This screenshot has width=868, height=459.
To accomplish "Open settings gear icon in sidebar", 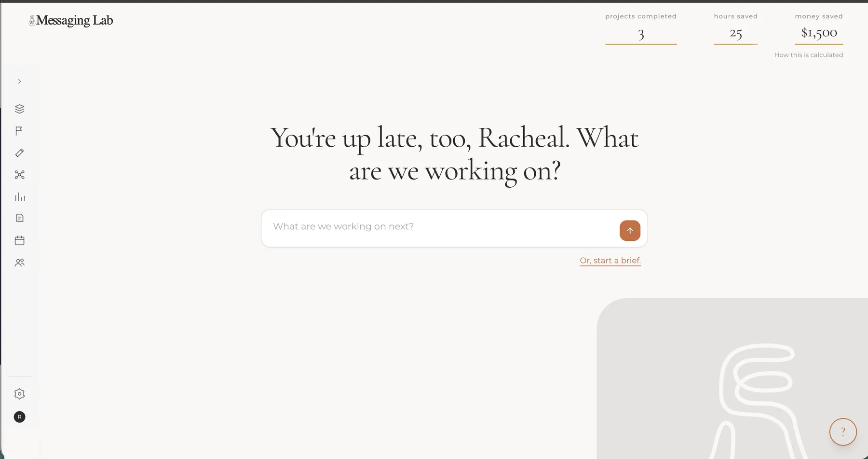I will point(19,394).
